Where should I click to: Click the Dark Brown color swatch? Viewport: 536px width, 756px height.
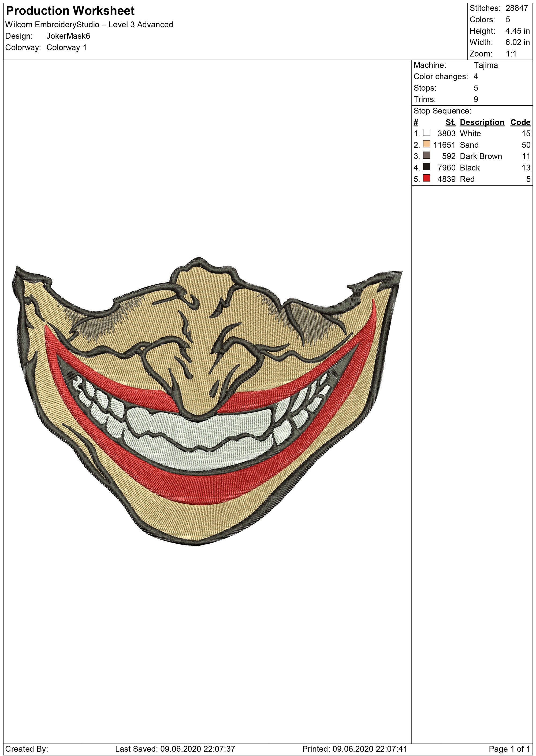426,155
